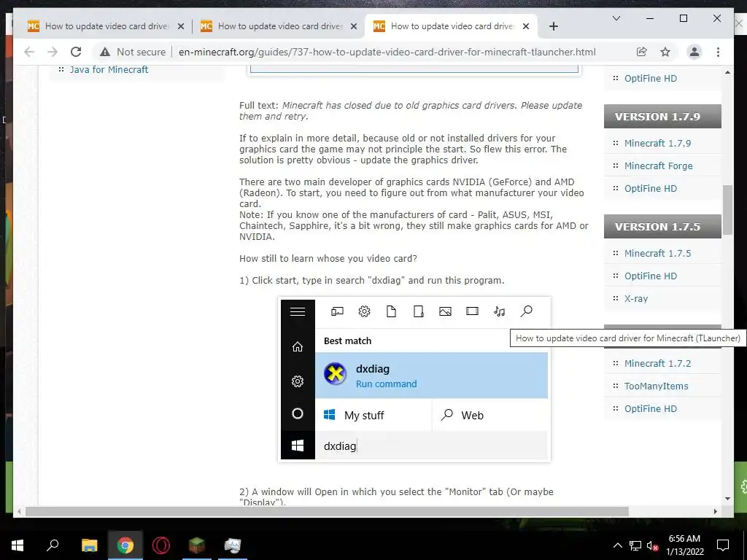Open the tab search chevron in title bar
The width and height of the screenshot is (747, 560).
(616, 18)
